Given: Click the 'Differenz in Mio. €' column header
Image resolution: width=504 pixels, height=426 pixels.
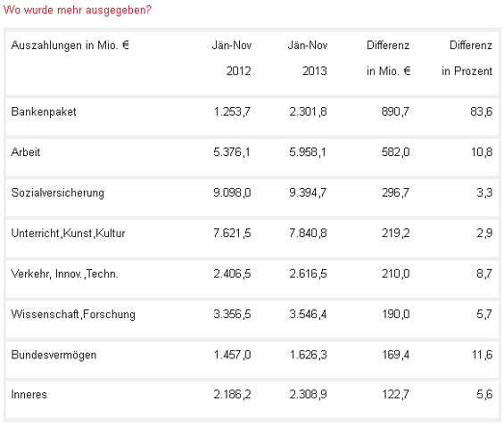Looking at the screenshot, I should tap(388, 58).
